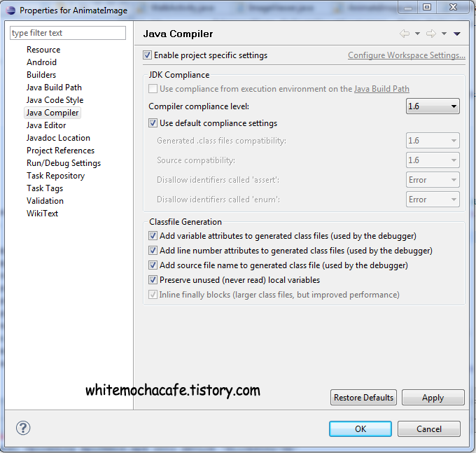This screenshot has width=476, height=453.
Task: Select Android in the properties tree
Action: pyautogui.click(x=41, y=62)
